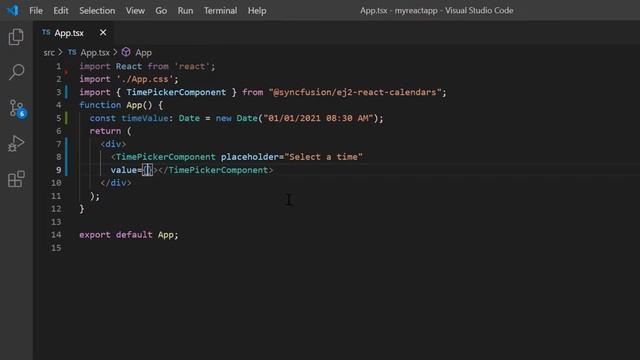
Task: Close the App.tsx tab
Action: tap(103, 32)
